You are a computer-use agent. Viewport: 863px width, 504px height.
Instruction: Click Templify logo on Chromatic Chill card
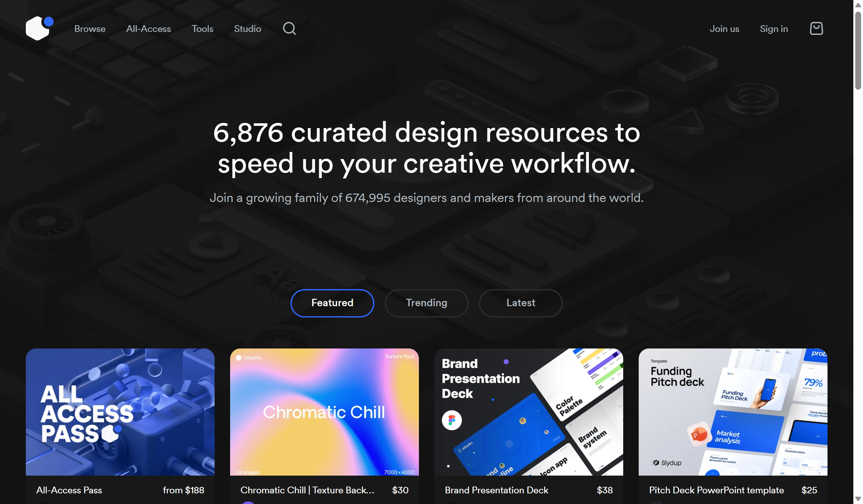tap(249, 358)
